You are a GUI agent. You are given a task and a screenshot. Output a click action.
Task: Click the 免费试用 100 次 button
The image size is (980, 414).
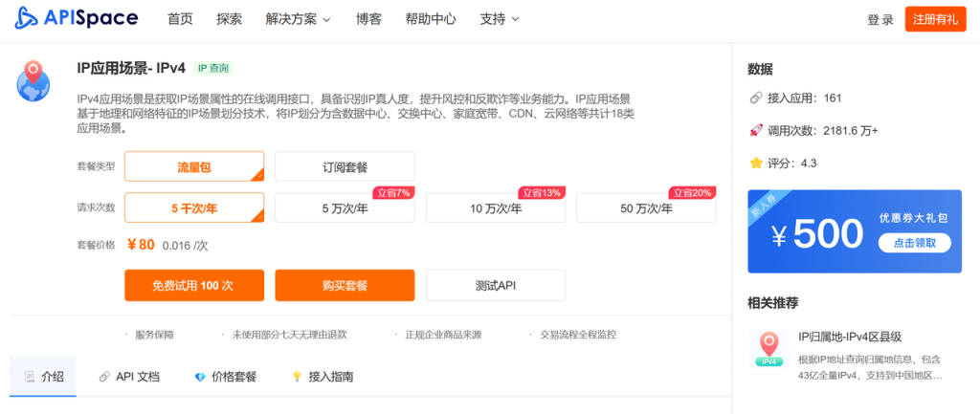click(194, 285)
